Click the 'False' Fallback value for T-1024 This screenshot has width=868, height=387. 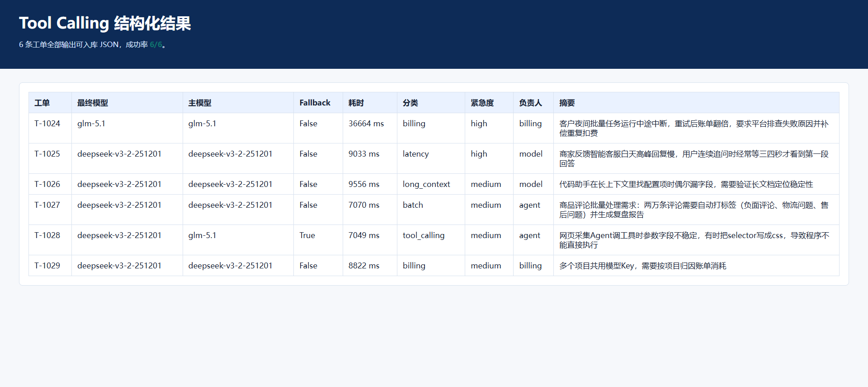[308, 124]
